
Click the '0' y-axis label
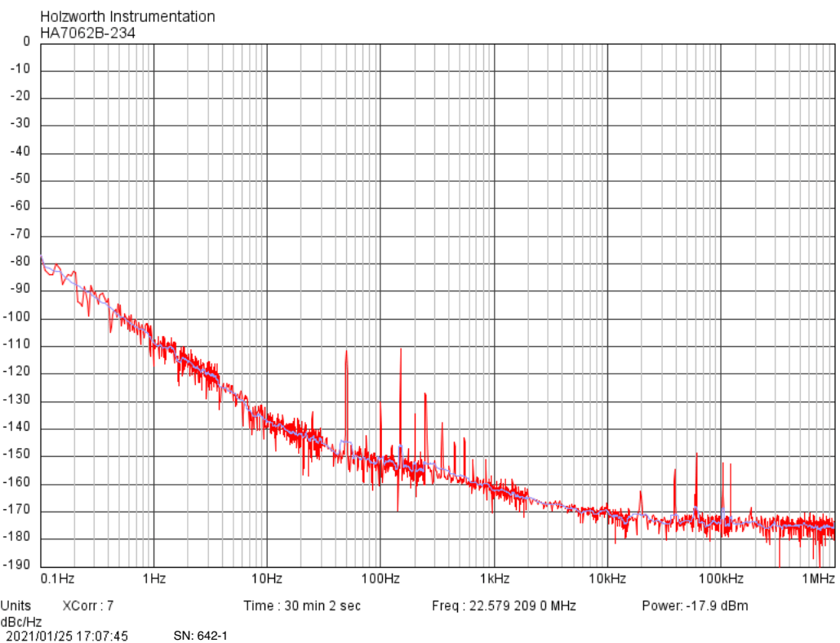point(26,42)
